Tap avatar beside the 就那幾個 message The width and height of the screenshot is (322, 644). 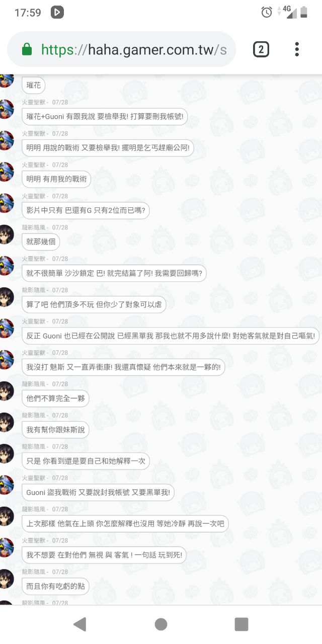[x=6, y=234]
